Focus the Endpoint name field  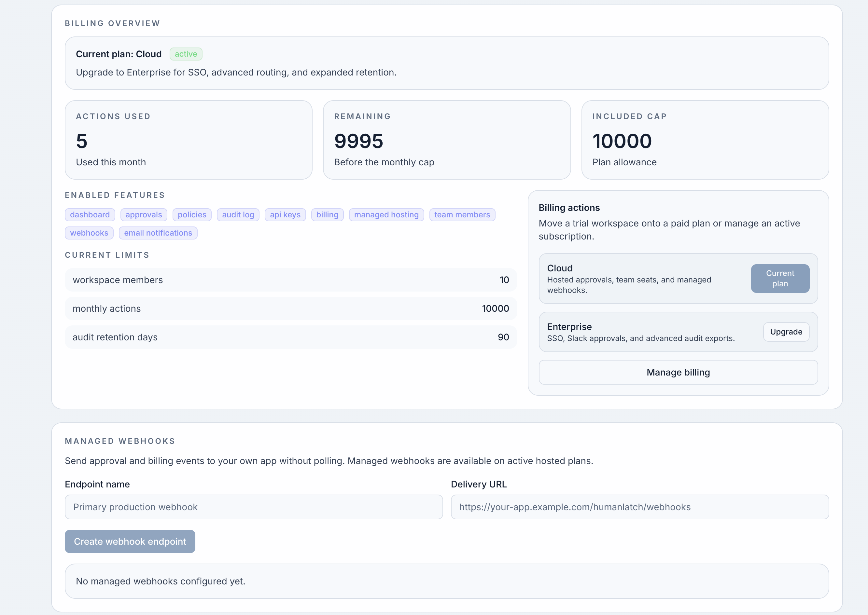click(254, 507)
